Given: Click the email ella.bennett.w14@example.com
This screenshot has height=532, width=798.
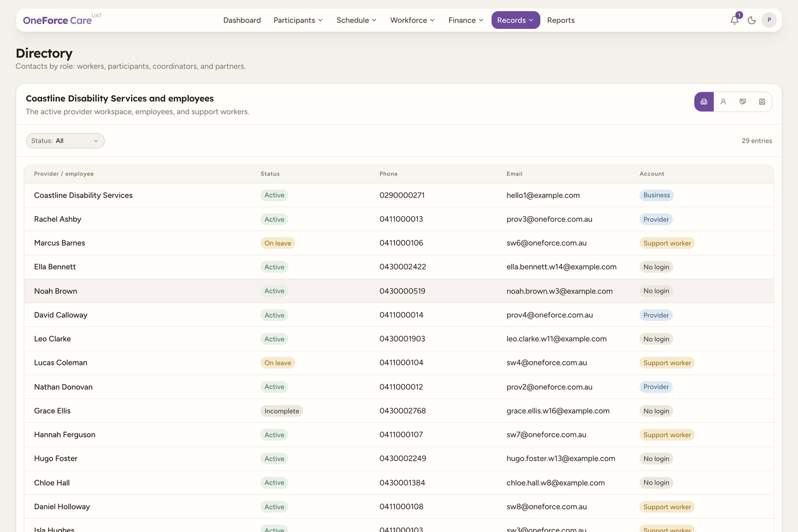Looking at the screenshot, I should coord(561,267).
